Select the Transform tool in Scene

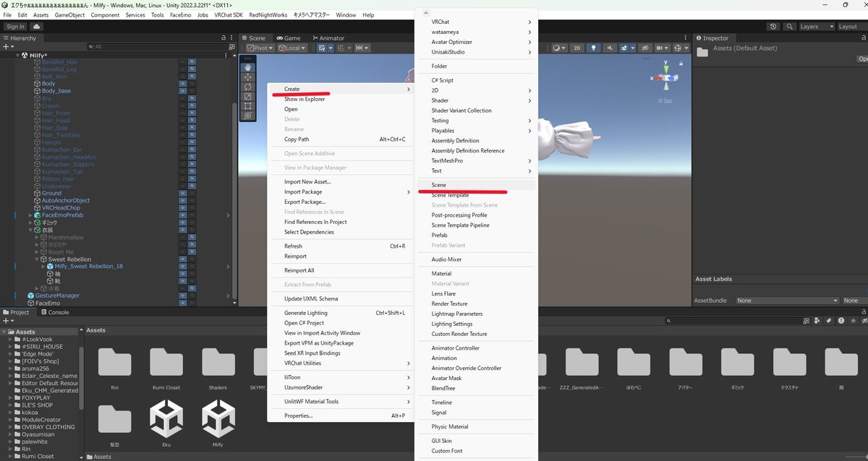(x=248, y=115)
